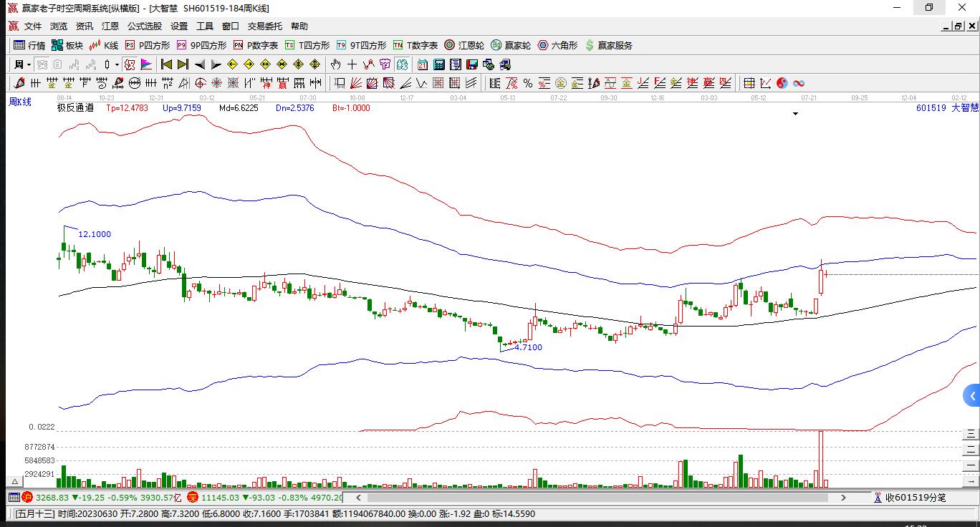Toggle the yellow four-way arrow diamond
The image size is (980, 527).
(315, 64)
